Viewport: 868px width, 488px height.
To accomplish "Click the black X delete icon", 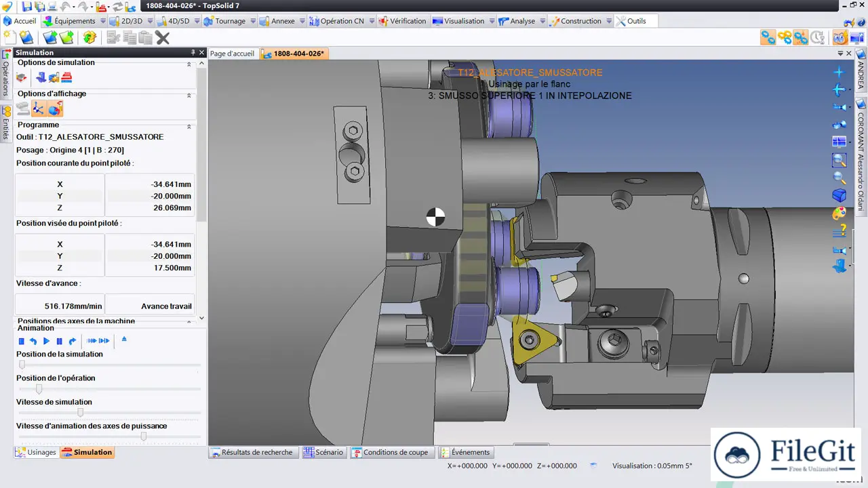I will [x=163, y=37].
